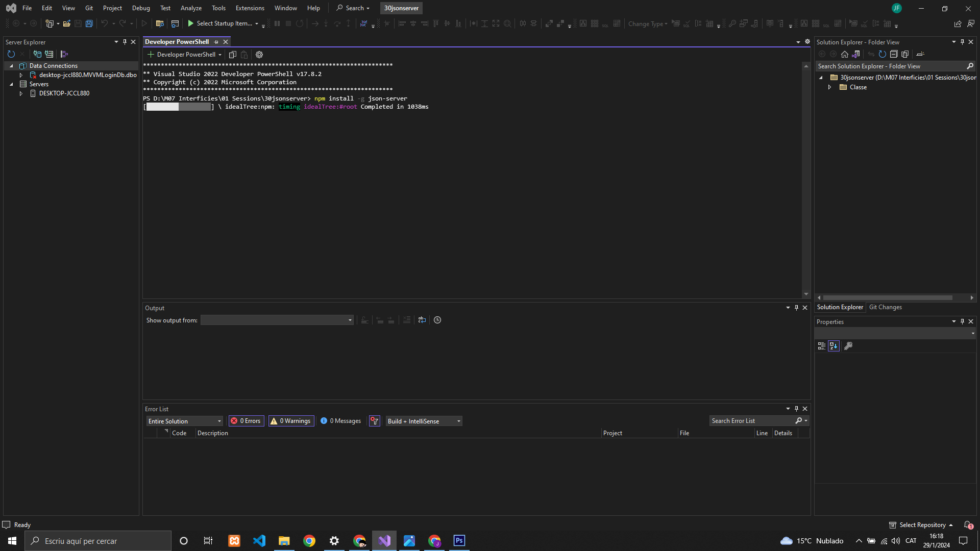This screenshot has height=551, width=980.
Task: Toggle the 0 Messages filter
Action: 340,421
